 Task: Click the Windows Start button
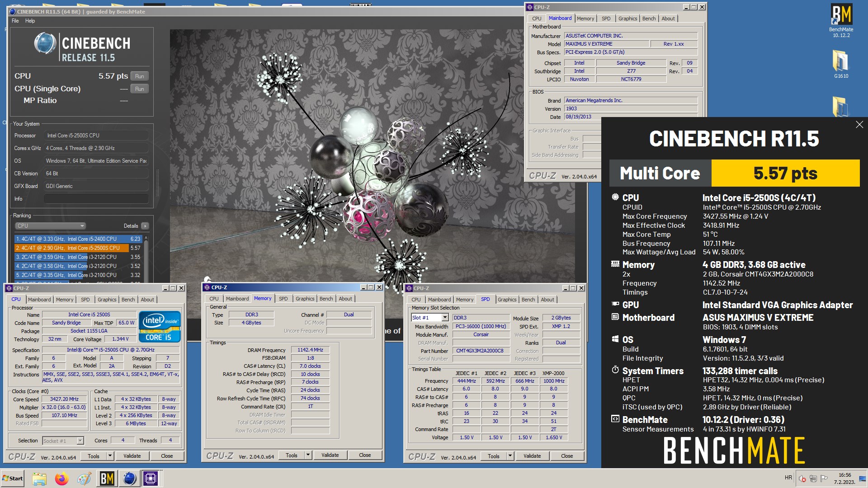coord(13,479)
